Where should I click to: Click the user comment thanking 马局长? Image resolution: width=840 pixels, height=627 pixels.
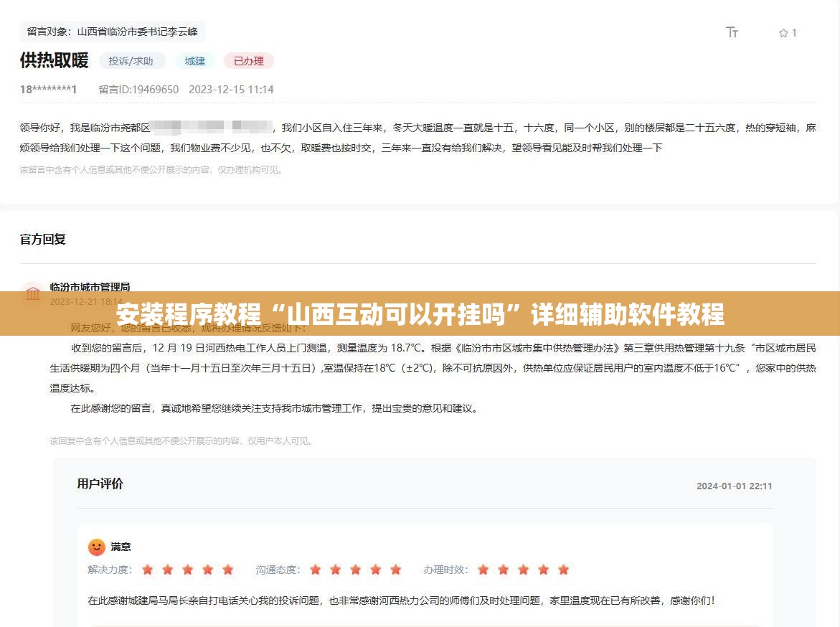(x=401, y=600)
